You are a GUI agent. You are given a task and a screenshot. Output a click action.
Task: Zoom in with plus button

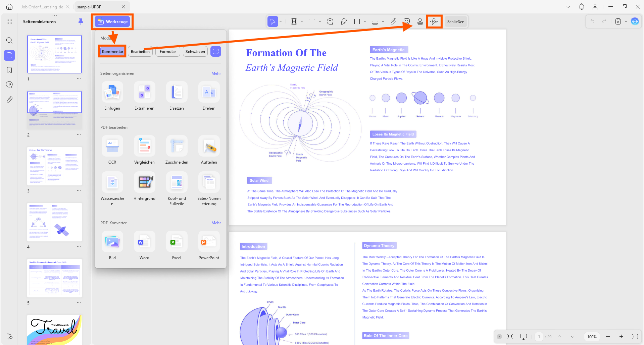pos(621,337)
